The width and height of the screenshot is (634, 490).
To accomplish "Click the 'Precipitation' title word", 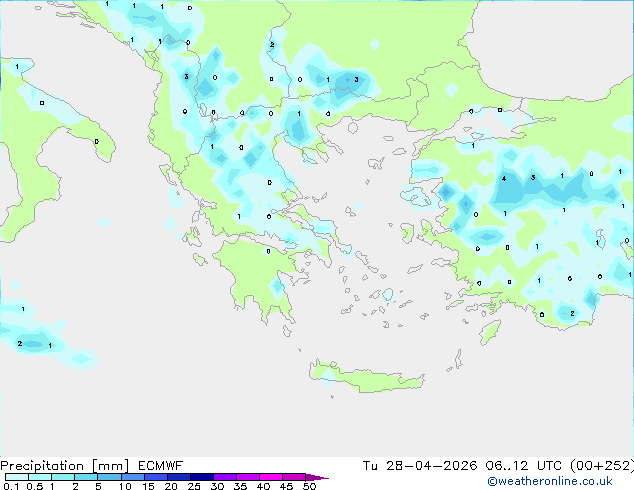I will click(42, 466).
